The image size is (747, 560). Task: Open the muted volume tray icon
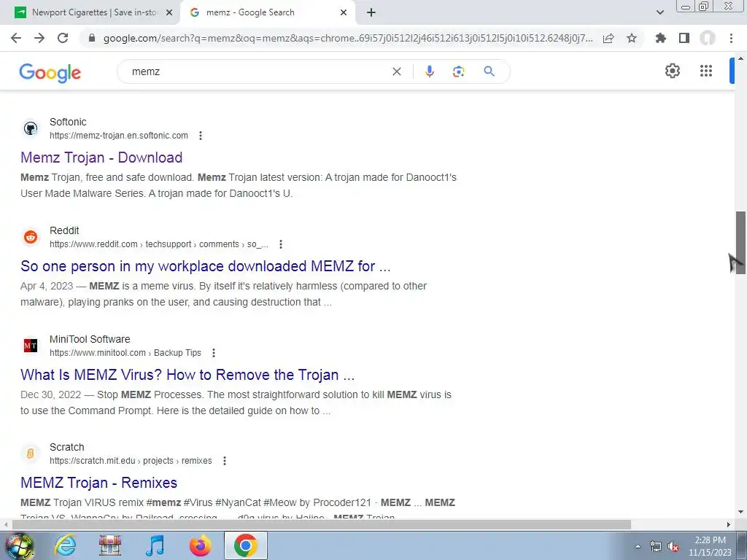673,547
